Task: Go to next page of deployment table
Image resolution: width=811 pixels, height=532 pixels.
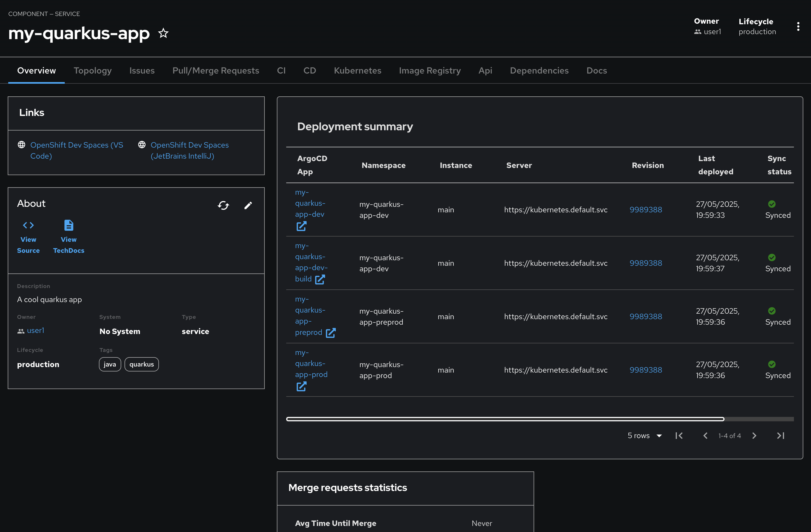Action: click(755, 436)
